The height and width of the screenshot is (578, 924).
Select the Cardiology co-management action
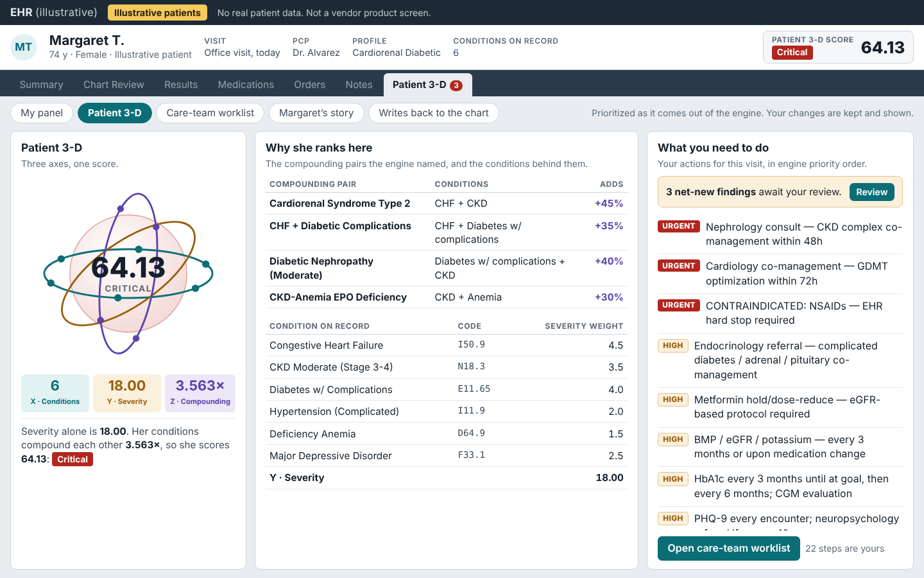coord(780,274)
